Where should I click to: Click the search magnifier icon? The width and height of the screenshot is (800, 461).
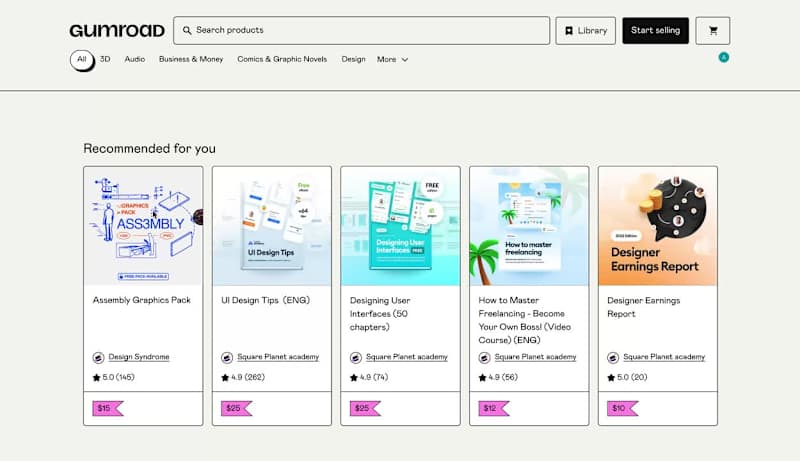pyautogui.click(x=187, y=31)
